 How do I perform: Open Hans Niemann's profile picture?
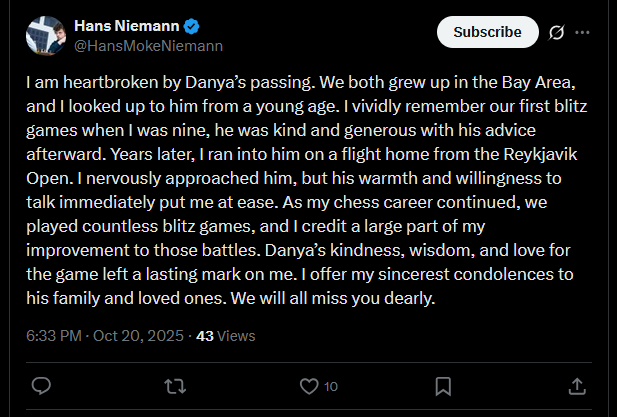coord(45,35)
